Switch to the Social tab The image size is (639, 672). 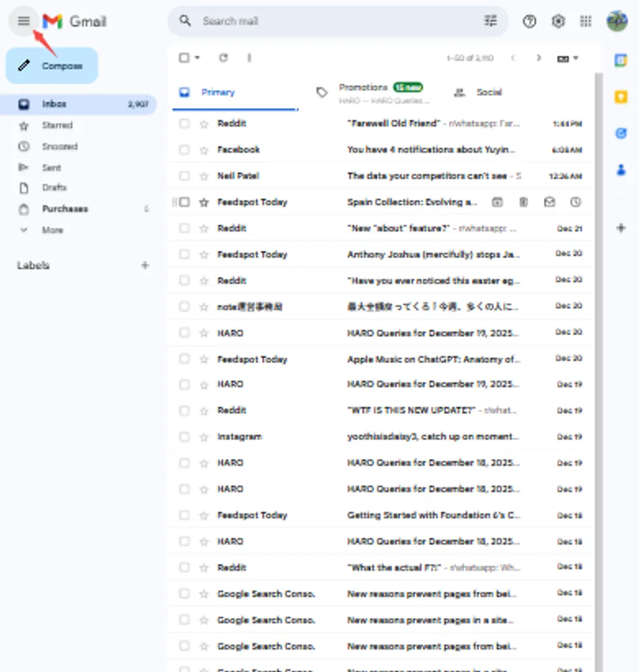(x=489, y=92)
